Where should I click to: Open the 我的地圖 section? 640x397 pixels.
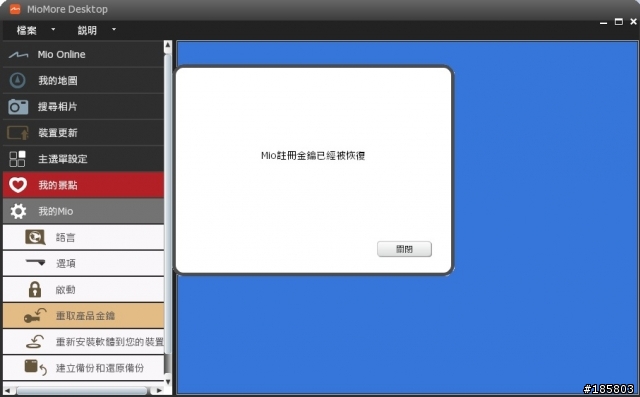click(x=83, y=80)
